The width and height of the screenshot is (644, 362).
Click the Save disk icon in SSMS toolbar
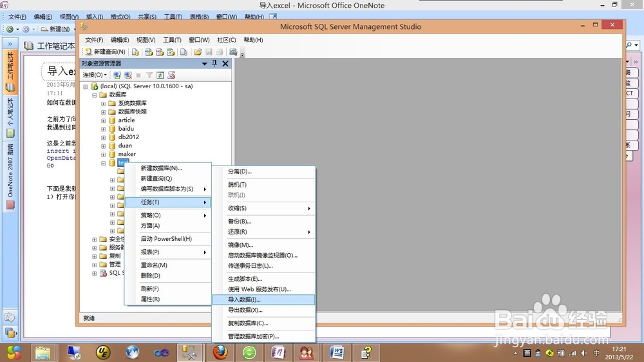click(x=209, y=52)
